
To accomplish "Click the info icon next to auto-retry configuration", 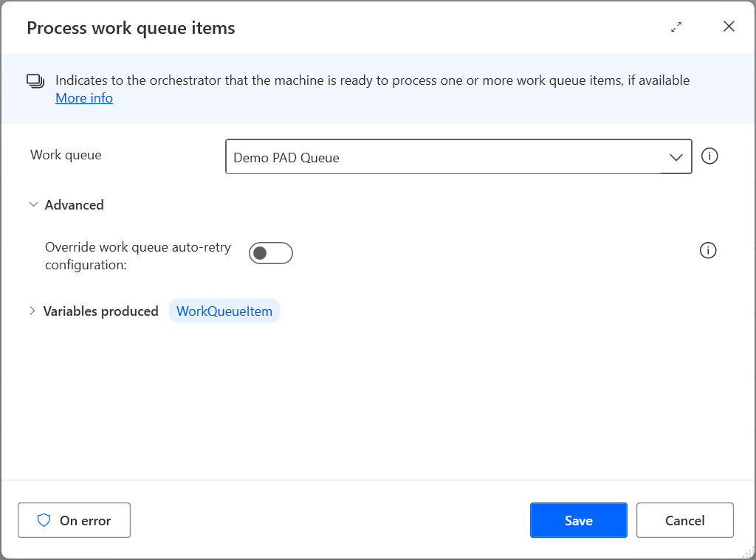I will coord(708,250).
